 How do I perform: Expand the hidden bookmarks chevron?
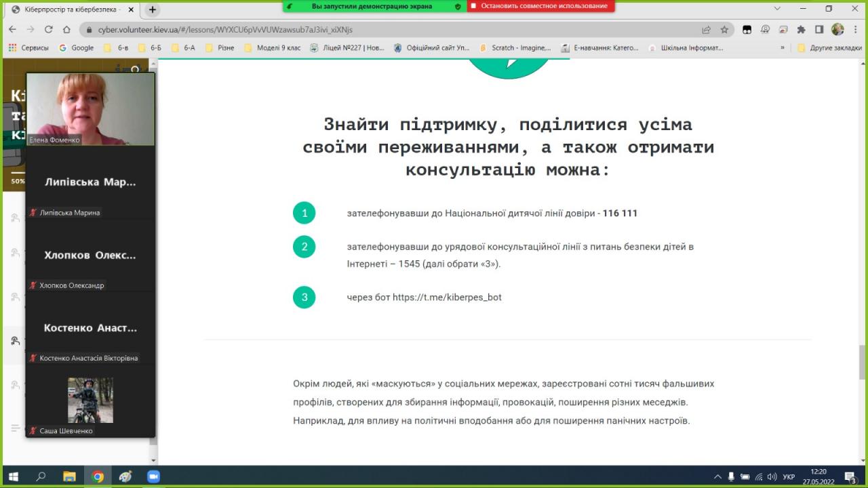pos(782,48)
